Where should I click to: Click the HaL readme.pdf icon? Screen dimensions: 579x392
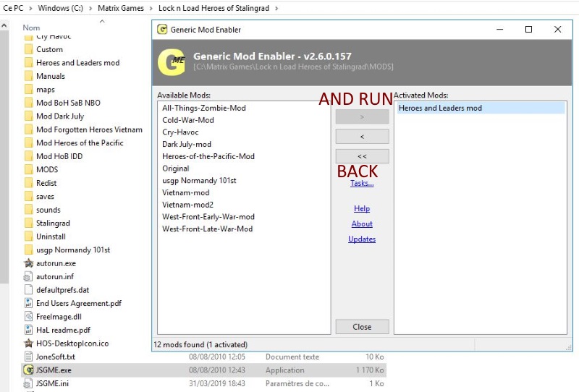pyautogui.click(x=28, y=330)
